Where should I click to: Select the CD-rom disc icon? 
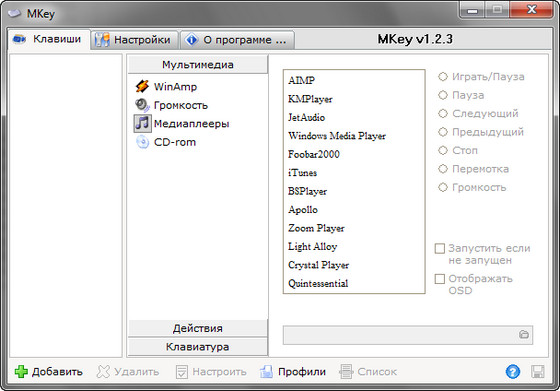pyautogui.click(x=142, y=142)
